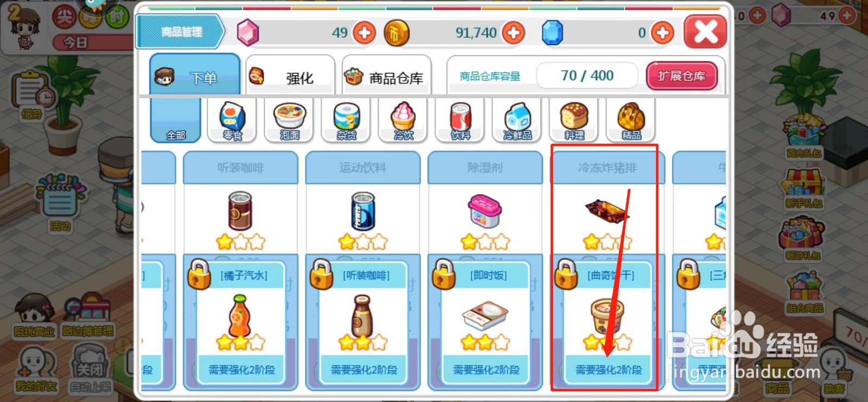Add gold coins with plus button
This screenshot has height=402, width=868.
click(513, 33)
